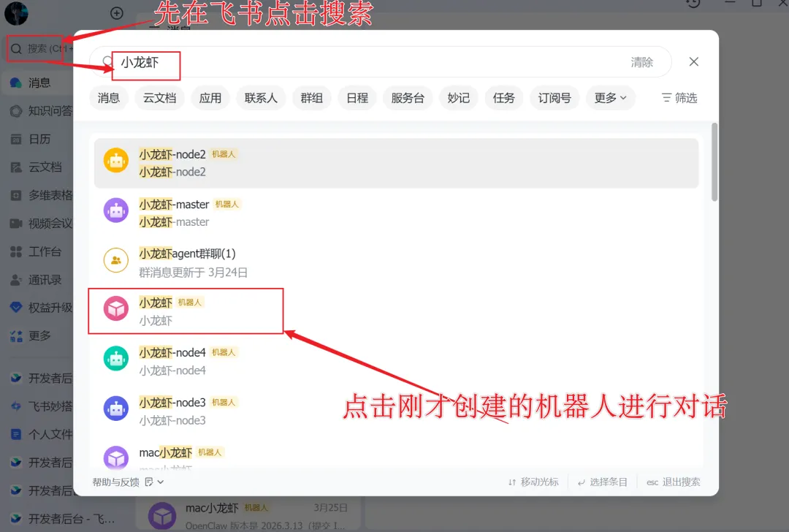Open 云文档 in the left sidebar

click(x=36, y=167)
